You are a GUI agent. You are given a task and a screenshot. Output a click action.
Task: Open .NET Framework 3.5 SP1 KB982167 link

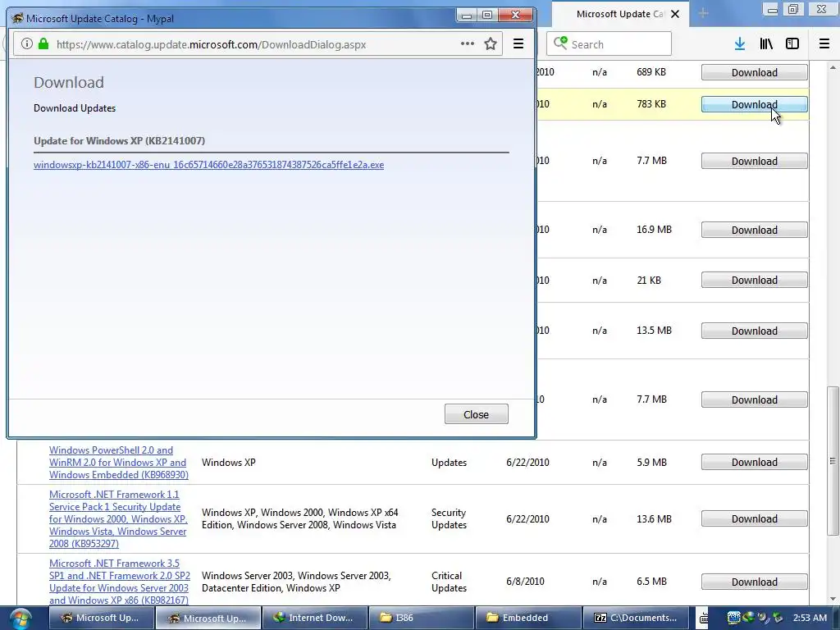(x=119, y=582)
